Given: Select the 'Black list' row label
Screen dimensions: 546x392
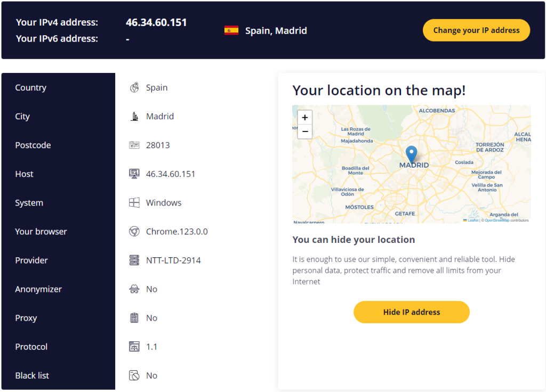Looking at the screenshot, I should pos(32,375).
